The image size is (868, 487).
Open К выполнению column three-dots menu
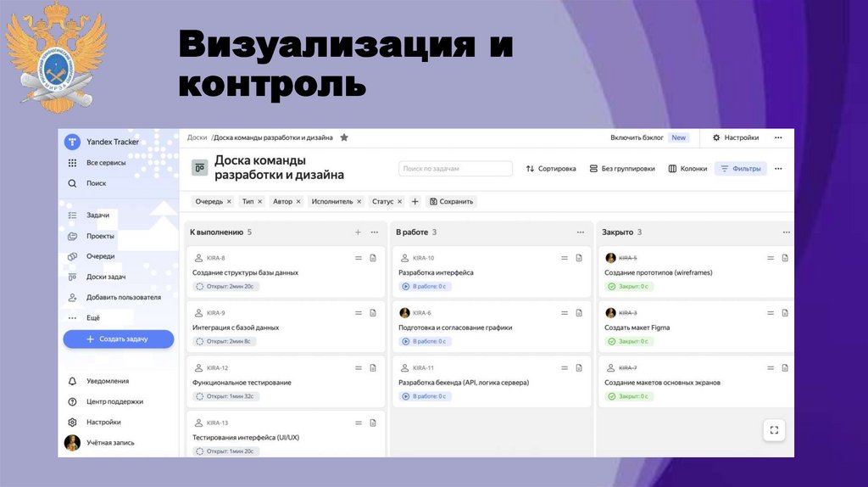[375, 232]
